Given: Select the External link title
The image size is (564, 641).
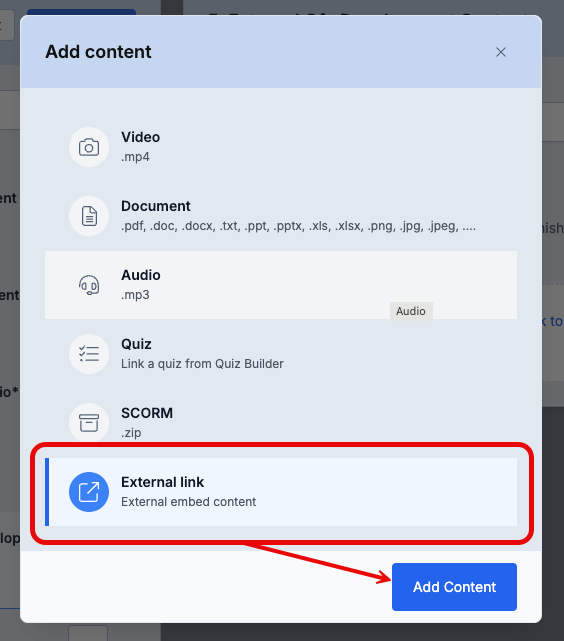Looking at the screenshot, I should [x=162, y=482].
